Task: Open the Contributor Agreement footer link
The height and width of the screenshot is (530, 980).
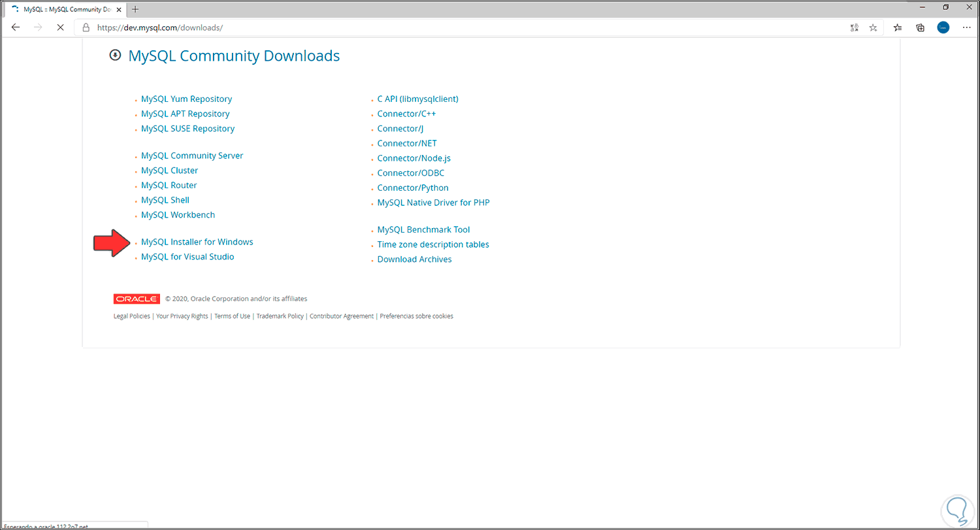Action: [342, 316]
